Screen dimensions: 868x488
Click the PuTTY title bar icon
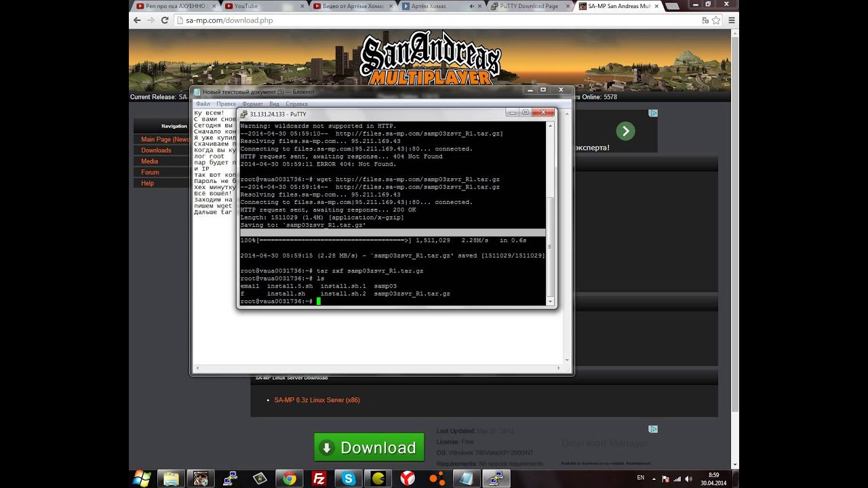click(244, 114)
